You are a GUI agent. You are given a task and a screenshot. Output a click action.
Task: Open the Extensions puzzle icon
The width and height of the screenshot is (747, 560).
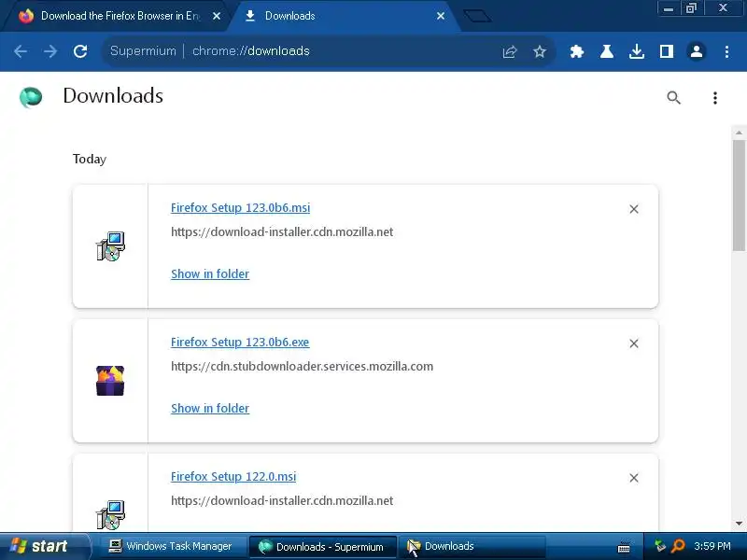(577, 51)
